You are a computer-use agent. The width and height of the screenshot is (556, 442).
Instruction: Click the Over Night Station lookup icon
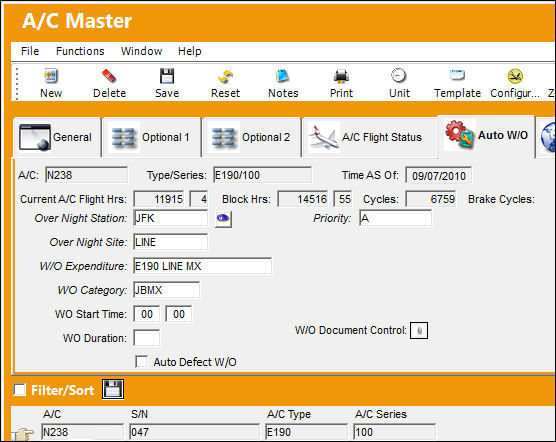[223, 219]
